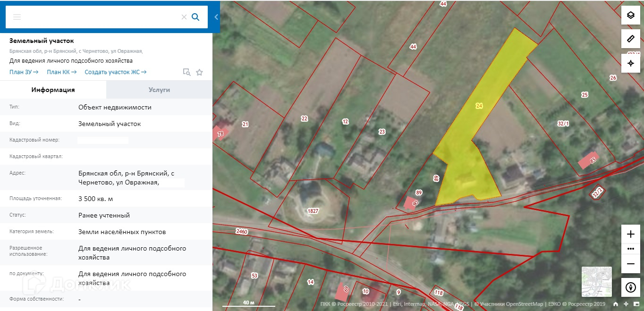This screenshot has width=644, height=311.
Task: Select parcel labeled 23 on the map
Action: 382,132
